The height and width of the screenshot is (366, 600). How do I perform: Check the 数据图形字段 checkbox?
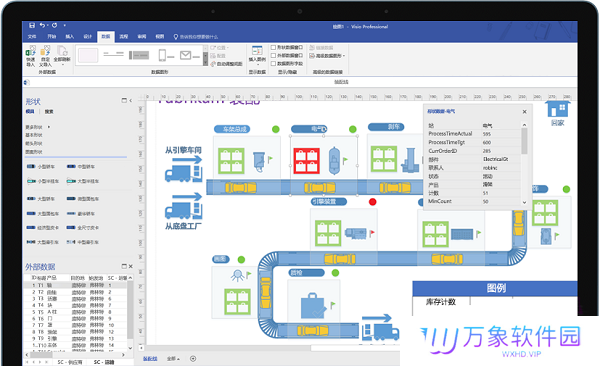[273, 64]
